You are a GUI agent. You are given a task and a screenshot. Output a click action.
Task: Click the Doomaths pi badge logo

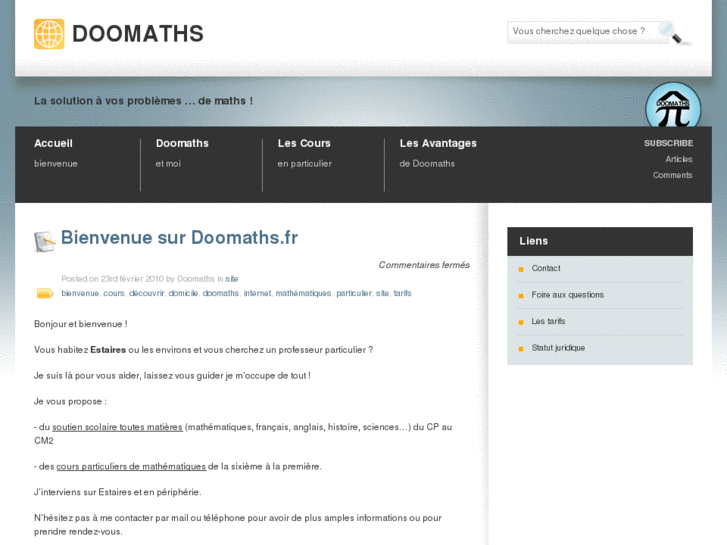coord(673,106)
